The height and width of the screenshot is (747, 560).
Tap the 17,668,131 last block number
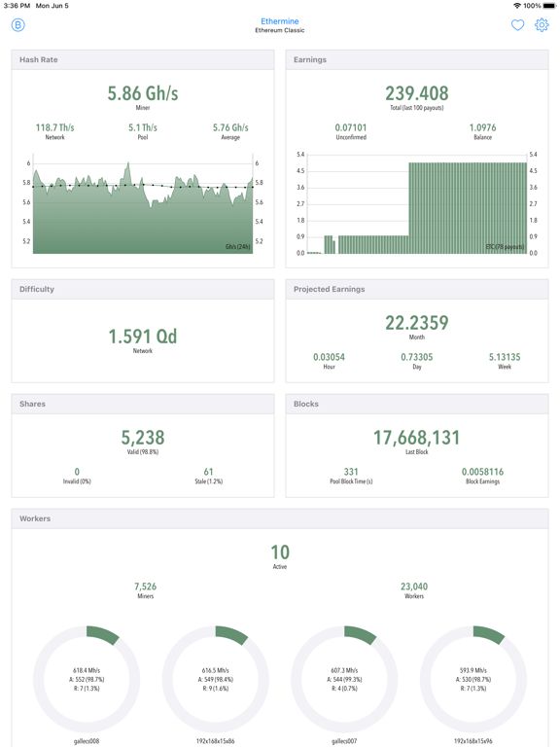pyautogui.click(x=417, y=438)
